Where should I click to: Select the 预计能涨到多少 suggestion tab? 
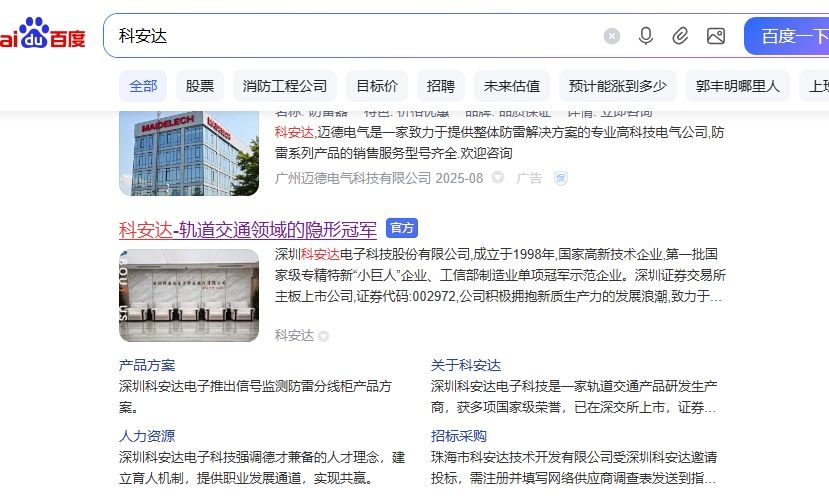[x=618, y=86]
